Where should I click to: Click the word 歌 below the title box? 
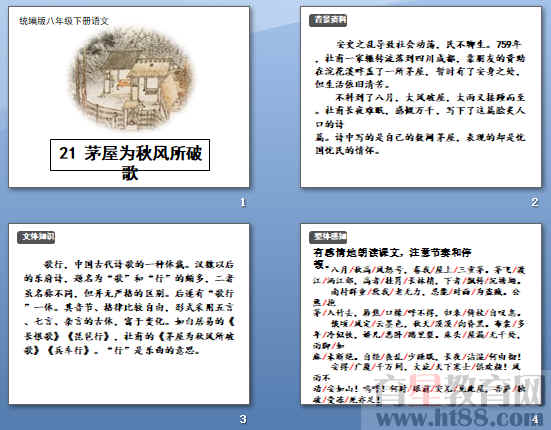[130, 174]
